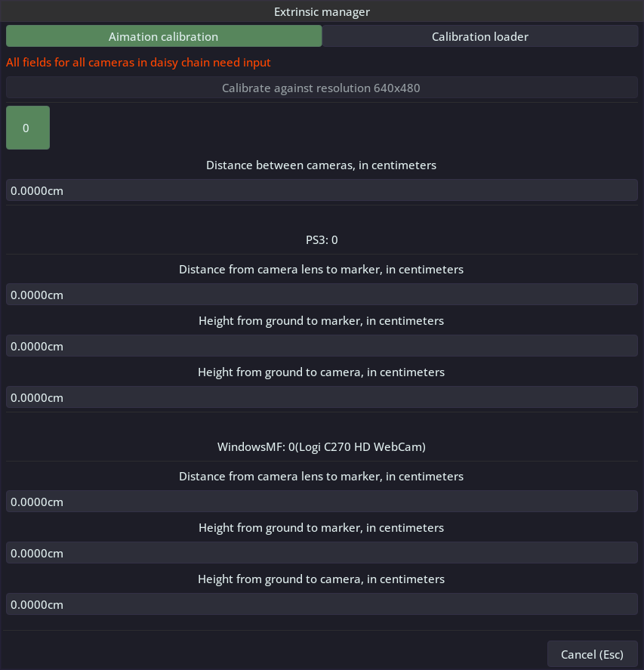The width and height of the screenshot is (644, 670).
Task: Focus WindowsMF distance from lens to marker field
Action: click(322, 502)
